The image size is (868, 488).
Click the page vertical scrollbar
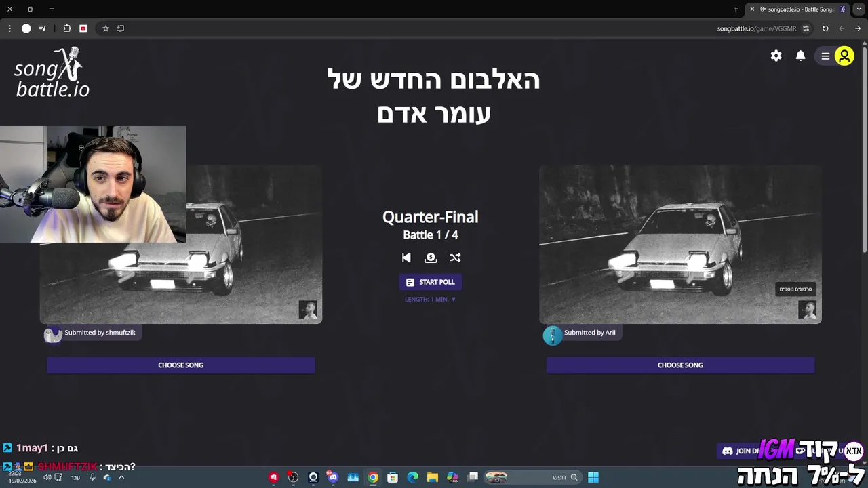click(x=864, y=149)
